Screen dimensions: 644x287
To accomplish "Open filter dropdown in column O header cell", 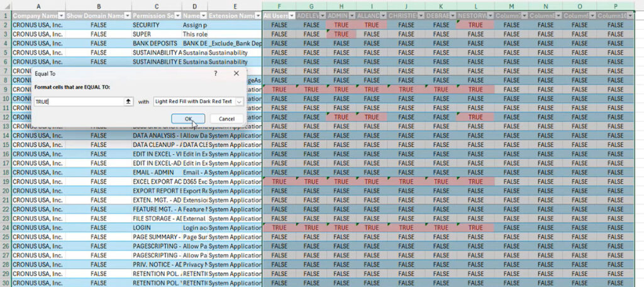I will pos(592,16).
